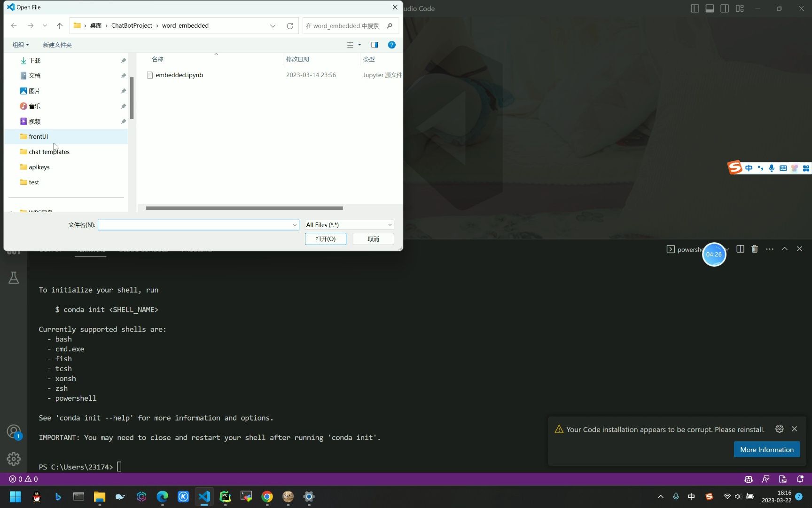Viewport: 812px width, 508px height.
Task: Customize VS Code layout icon
Action: pos(740,8)
